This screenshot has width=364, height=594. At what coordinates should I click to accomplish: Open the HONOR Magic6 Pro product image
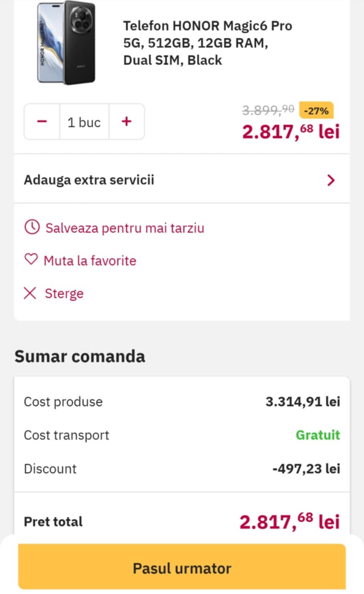point(66,43)
